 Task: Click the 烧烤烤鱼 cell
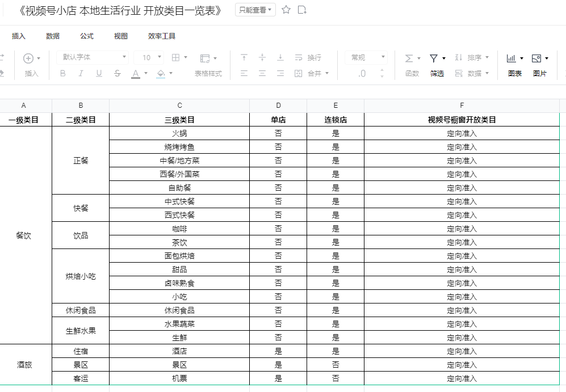(179, 147)
